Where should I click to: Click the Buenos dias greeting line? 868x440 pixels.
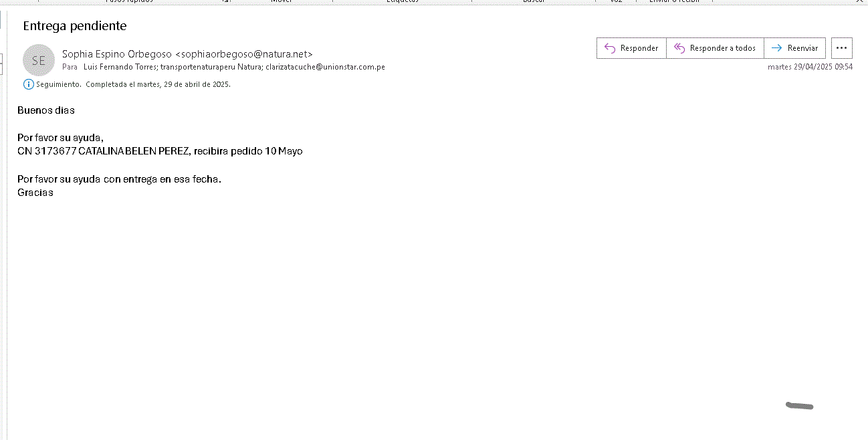tap(46, 110)
